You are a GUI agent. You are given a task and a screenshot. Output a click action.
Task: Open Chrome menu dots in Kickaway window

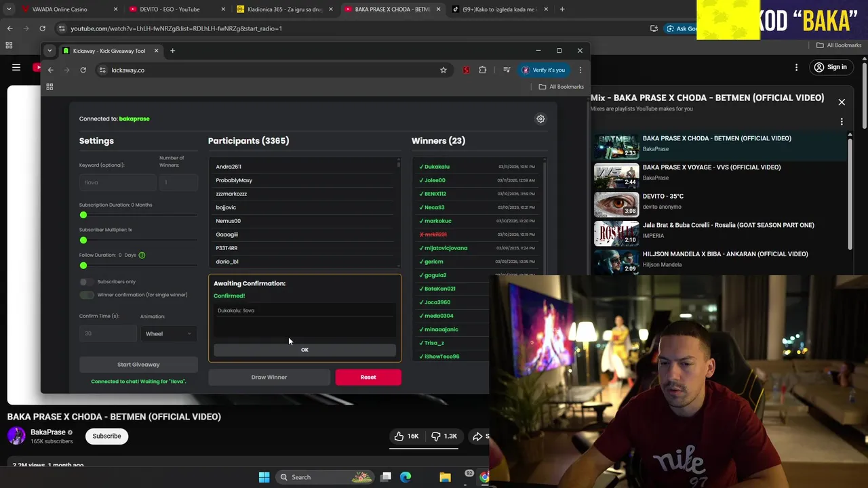(580, 70)
